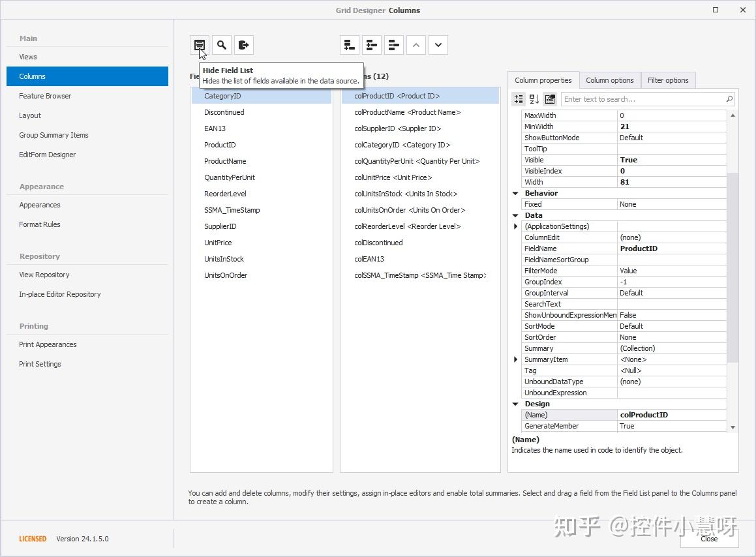Screen dimensions: 756x557
Task: Open the Format Rules section
Action: click(39, 224)
